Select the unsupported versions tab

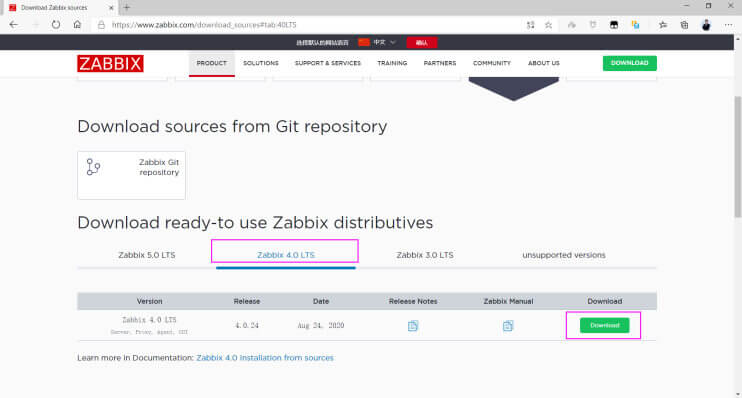[564, 255]
